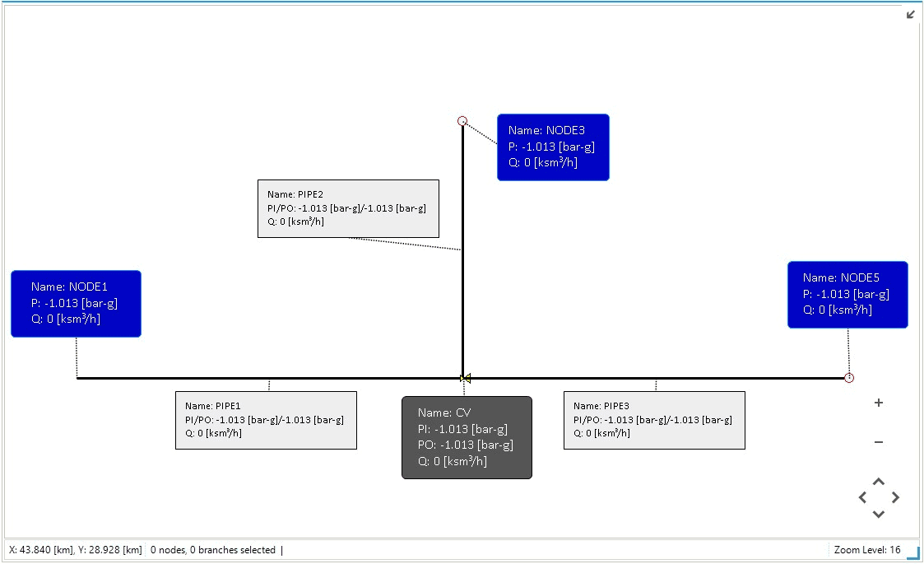This screenshot has width=924, height=564.
Task: Pan the map down using arrow
Action: (x=879, y=514)
